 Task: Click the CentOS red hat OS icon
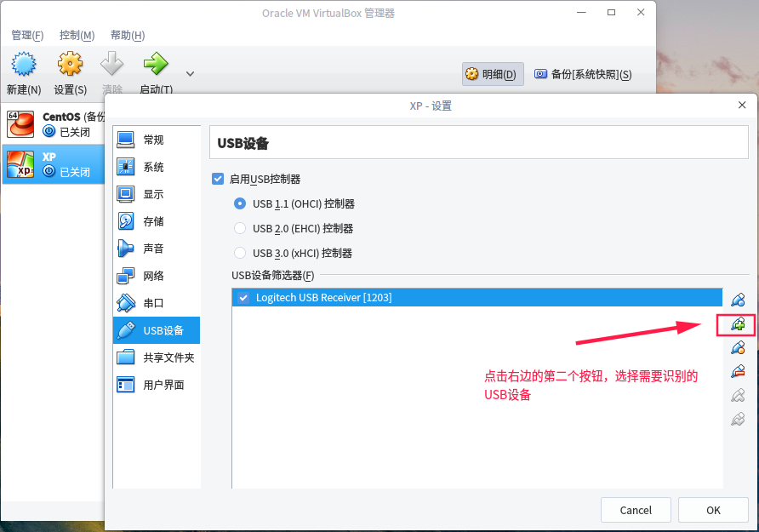point(20,124)
